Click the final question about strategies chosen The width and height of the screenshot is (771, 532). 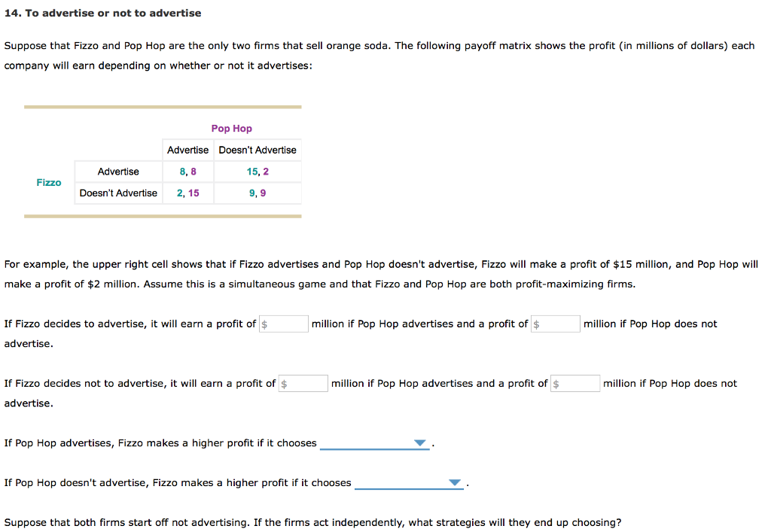click(313, 522)
